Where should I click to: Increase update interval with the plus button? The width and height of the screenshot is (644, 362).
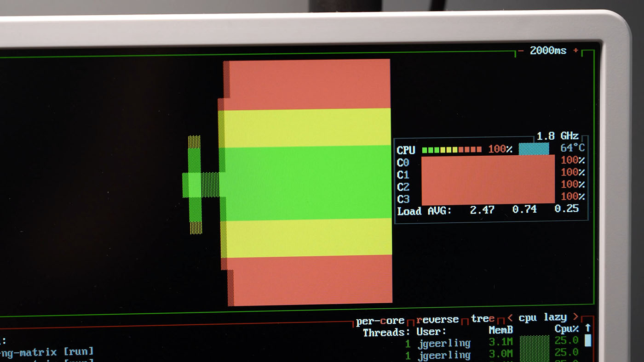point(575,51)
